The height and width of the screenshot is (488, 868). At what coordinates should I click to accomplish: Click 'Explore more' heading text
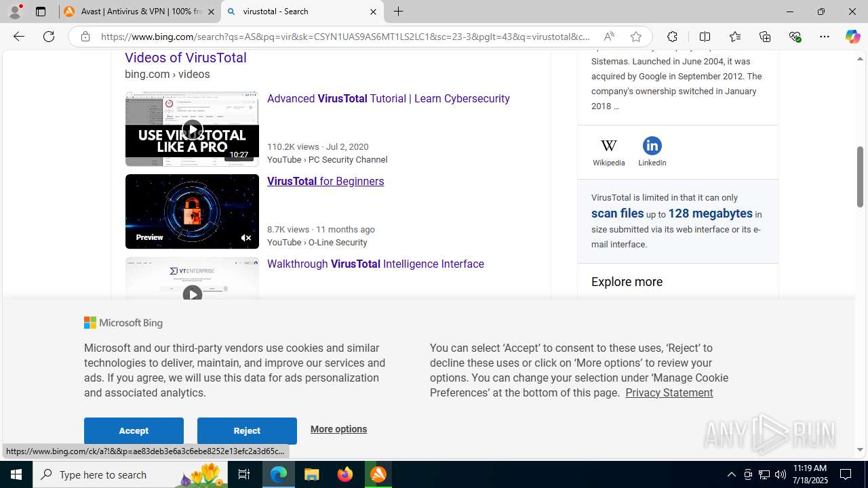(627, 282)
